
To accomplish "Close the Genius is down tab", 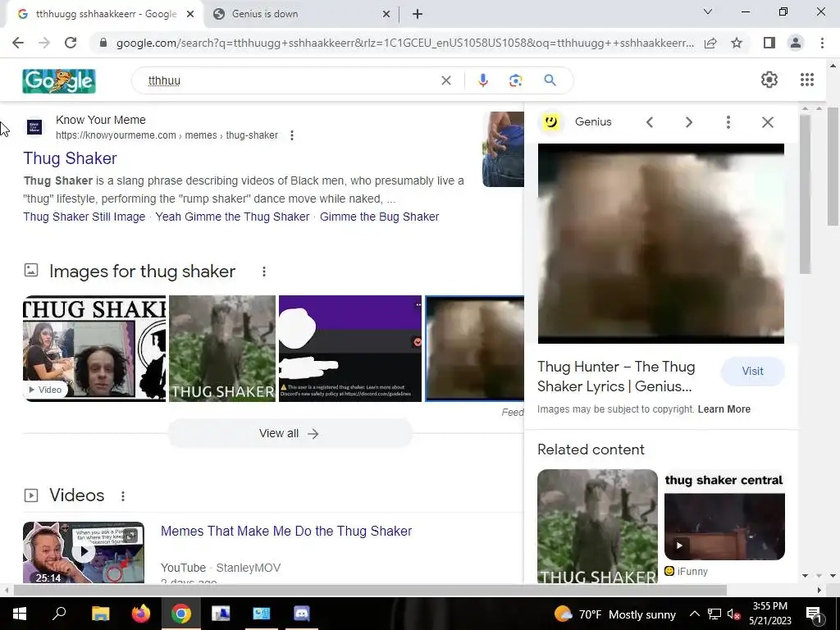I will (386, 14).
